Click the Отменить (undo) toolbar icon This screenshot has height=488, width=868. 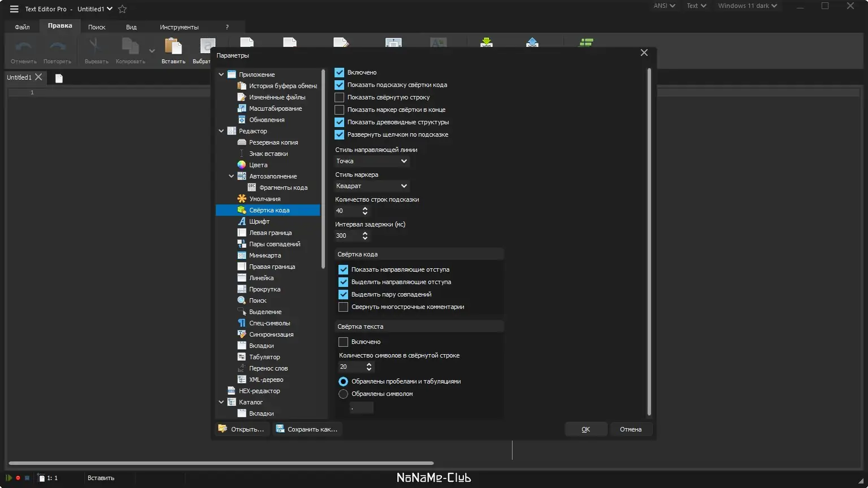[x=24, y=47]
